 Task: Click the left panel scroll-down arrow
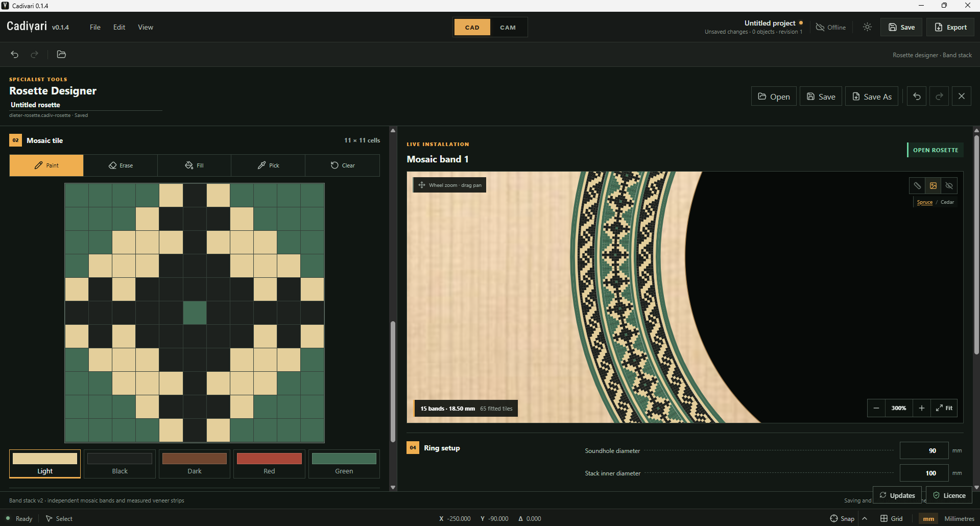tap(393, 487)
